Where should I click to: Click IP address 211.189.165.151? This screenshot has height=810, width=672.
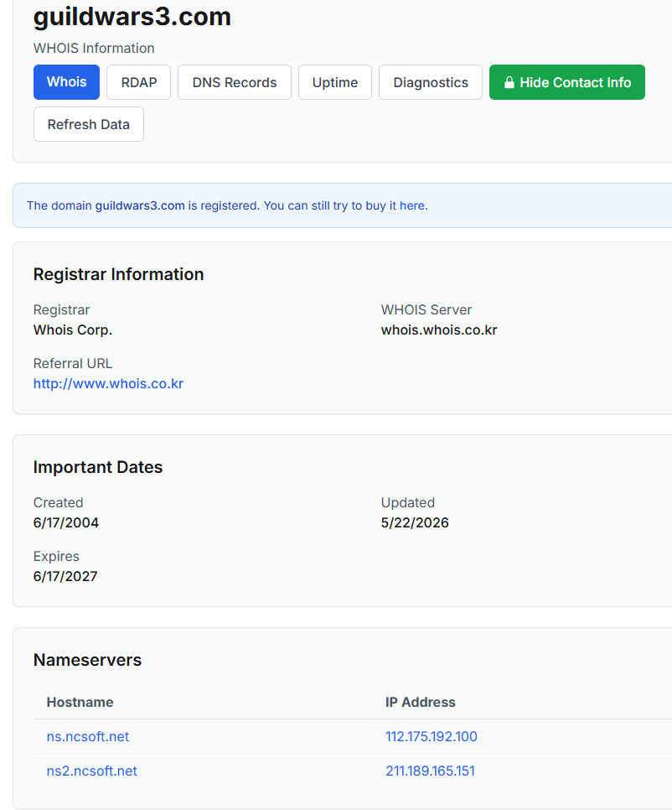430,771
